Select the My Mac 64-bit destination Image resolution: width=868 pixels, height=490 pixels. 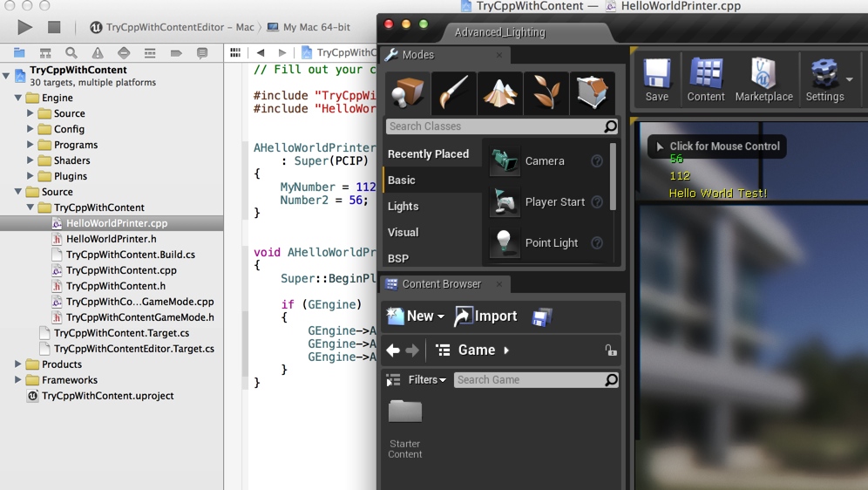309,27
